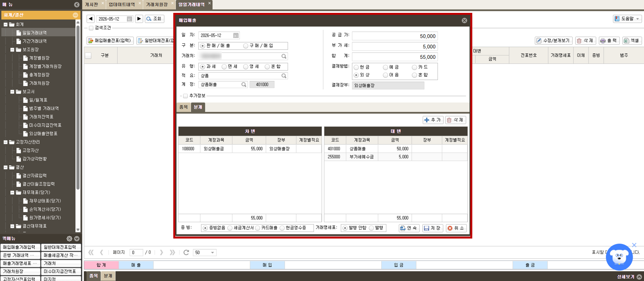Open the calendar icon in dialog date field
The width and height of the screenshot is (644, 281).
[236, 35]
